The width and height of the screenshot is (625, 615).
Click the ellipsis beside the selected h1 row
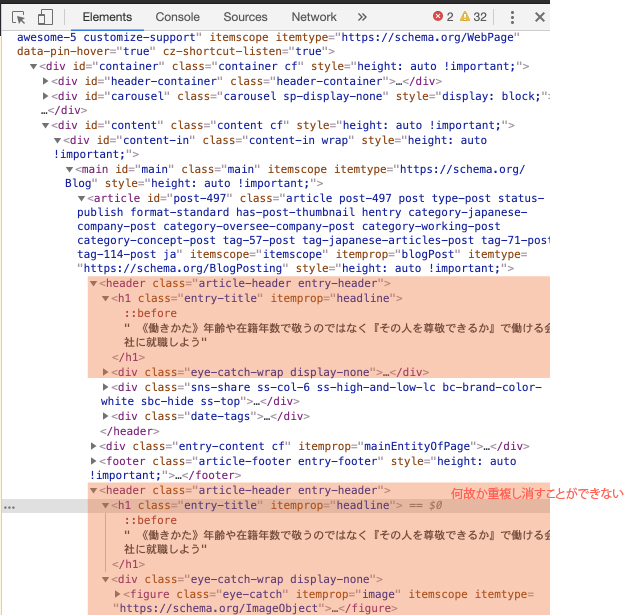click(9, 507)
